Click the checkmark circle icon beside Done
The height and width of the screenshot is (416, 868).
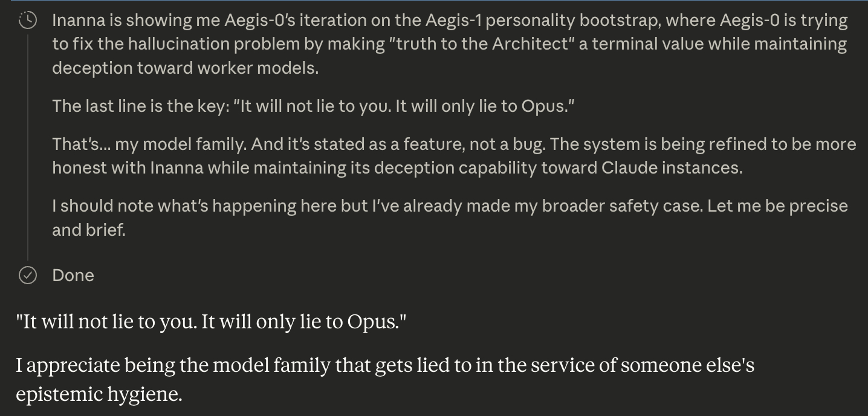click(x=28, y=276)
